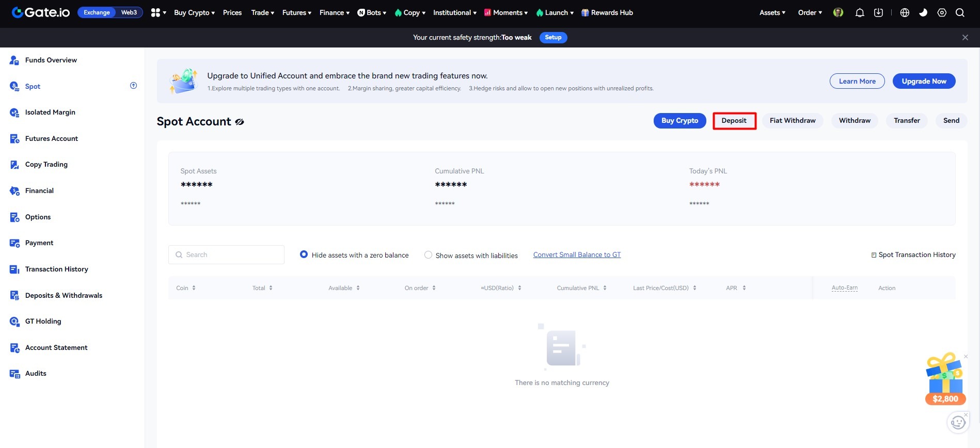Click the Financial sidebar icon
Image resolution: width=980 pixels, height=448 pixels.
(14, 191)
